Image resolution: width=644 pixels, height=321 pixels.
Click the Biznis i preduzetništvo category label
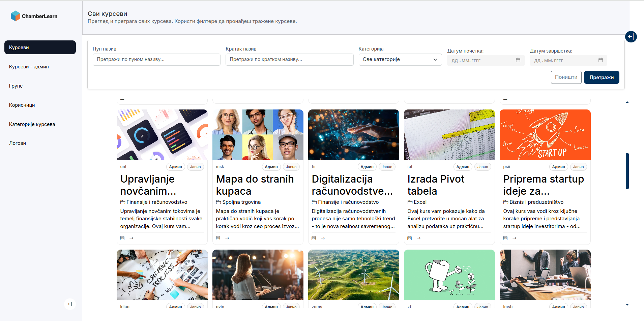(x=536, y=202)
